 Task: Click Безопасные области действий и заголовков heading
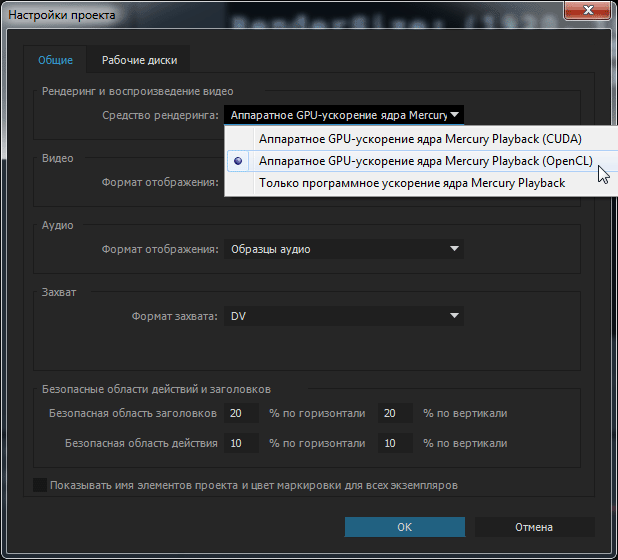[156, 389]
